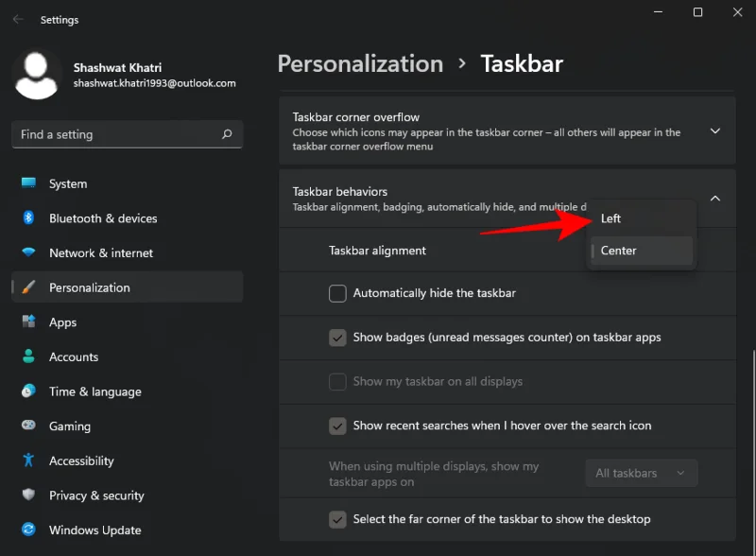This screenshot has height=556, width=756.
Task: Uncheck Show badges on taskbar apps
Action: click(337, 338)
